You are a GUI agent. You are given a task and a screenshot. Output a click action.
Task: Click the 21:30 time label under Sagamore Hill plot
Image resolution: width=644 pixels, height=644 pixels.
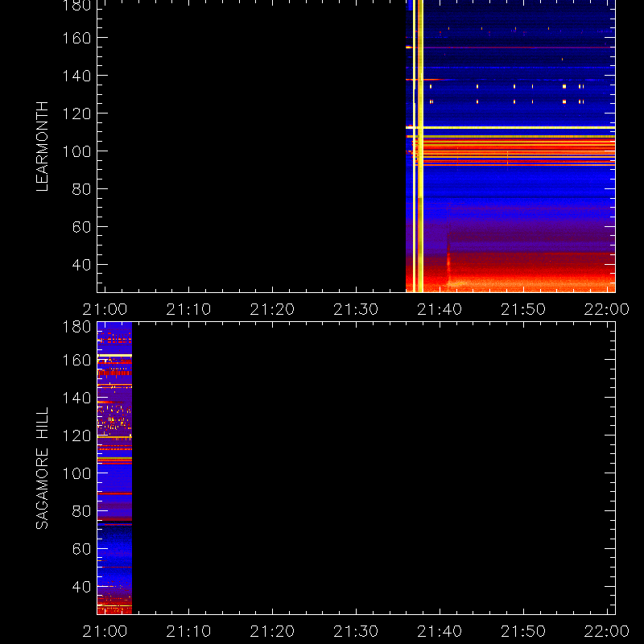pyautogui.click(x=356, y=631)
